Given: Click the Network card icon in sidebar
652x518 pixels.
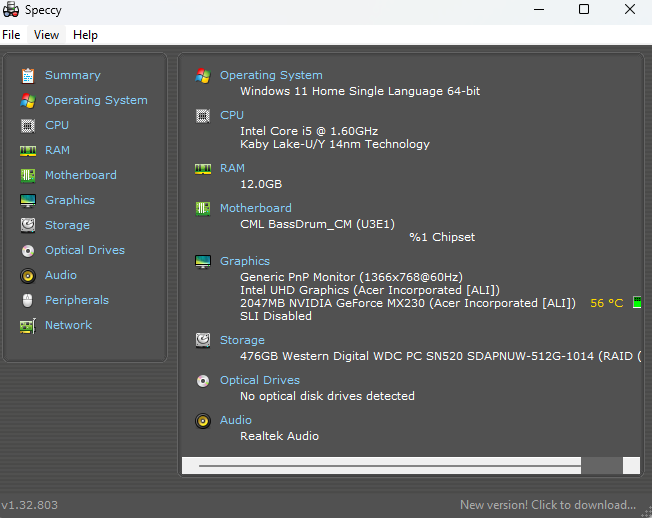Looking at the screenshot, I should tap(28, 326).
